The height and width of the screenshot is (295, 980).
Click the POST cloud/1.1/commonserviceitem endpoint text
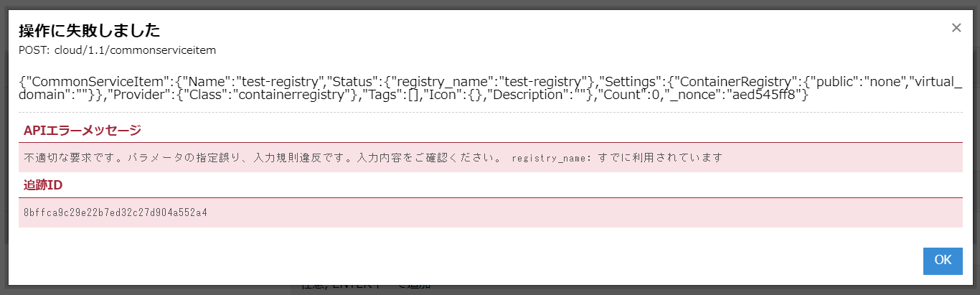pos(117,50)
